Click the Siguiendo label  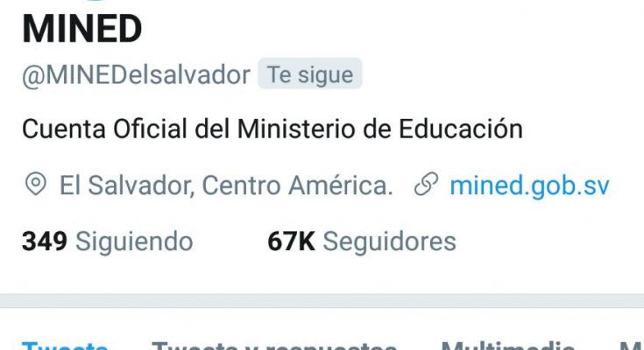[x=134, y=241]
